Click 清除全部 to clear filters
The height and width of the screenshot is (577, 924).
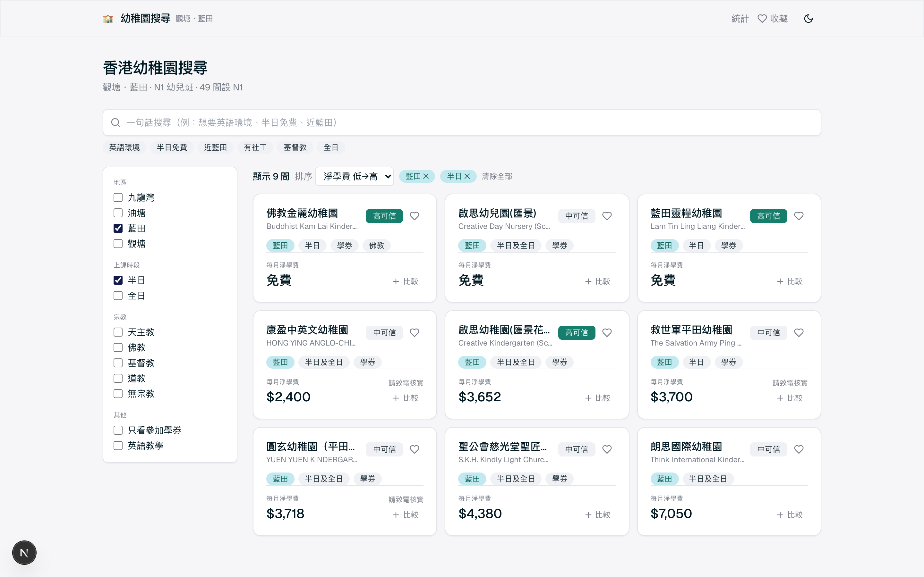tap(497, 176)
